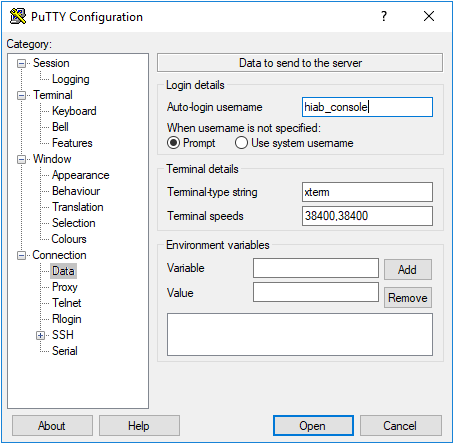Open the Logging category
453x444 pixels.
click(x=71, y=79)
